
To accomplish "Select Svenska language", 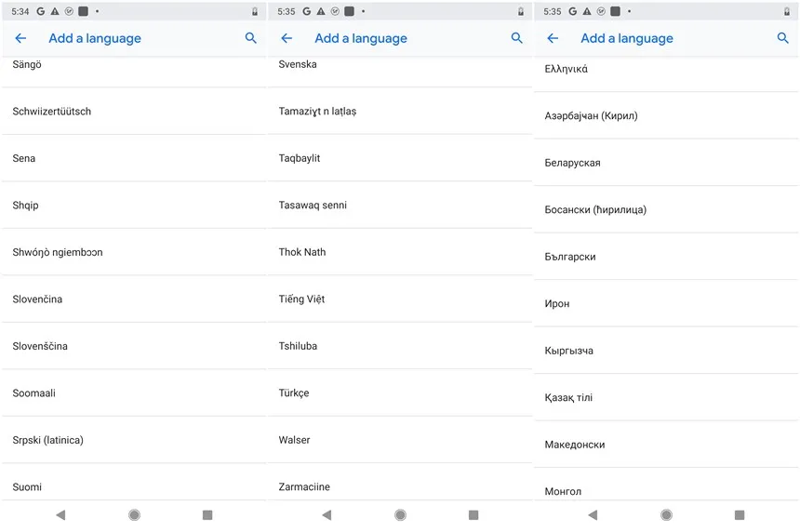I will (x=400, y=72).
